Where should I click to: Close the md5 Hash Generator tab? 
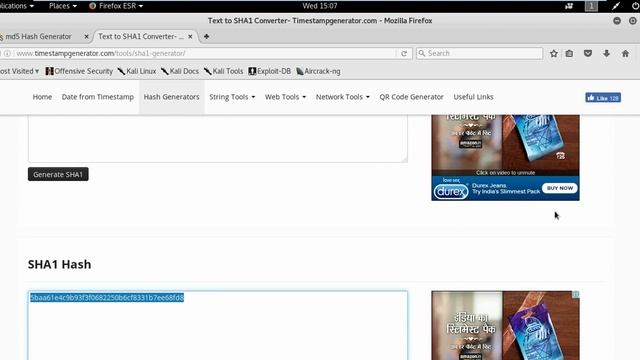coord(86,36)
